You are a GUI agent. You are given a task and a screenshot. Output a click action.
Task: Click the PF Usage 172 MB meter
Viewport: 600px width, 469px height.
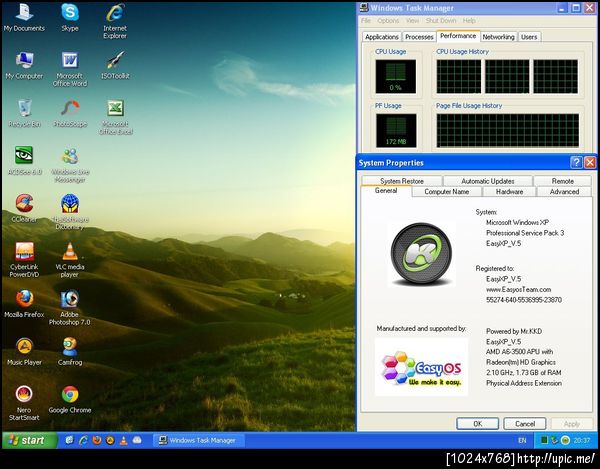pyautogui.click(x=396, y=130)
